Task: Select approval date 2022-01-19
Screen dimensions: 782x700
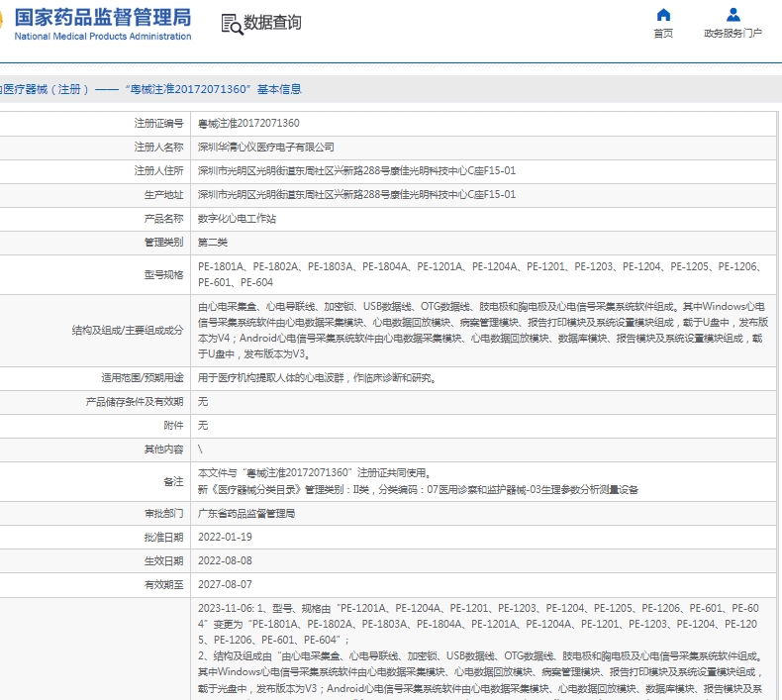Action: click(225, 538)
